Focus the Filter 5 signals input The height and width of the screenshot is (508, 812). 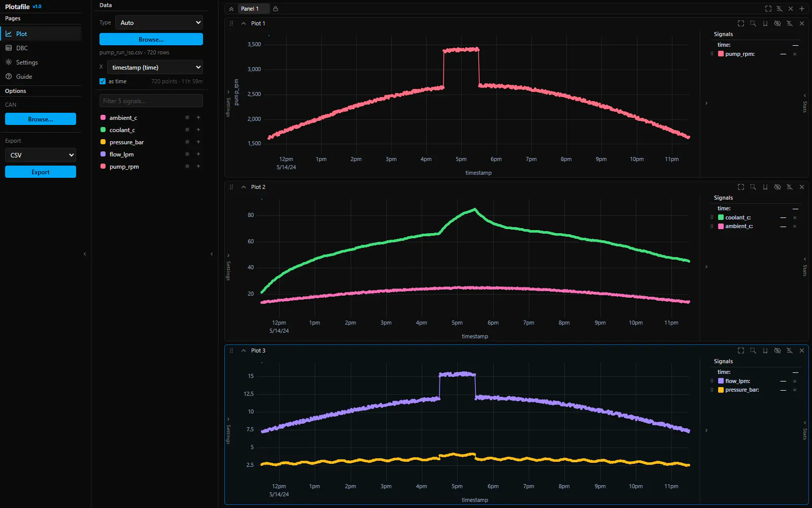pos(151,101)
